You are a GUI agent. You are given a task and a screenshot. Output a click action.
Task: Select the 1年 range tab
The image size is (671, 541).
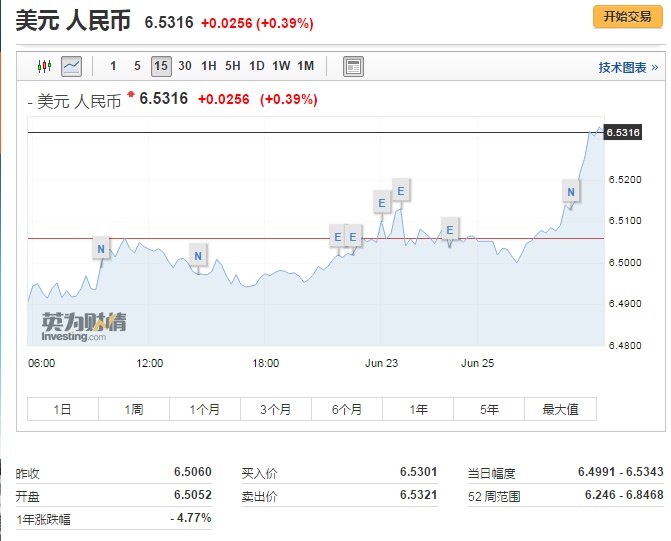pos(418,409)
